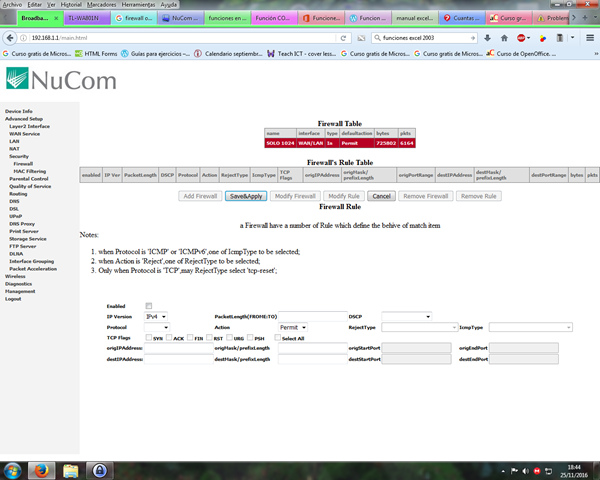Open Curso de OpenOffice bookmark

(521, 54)
